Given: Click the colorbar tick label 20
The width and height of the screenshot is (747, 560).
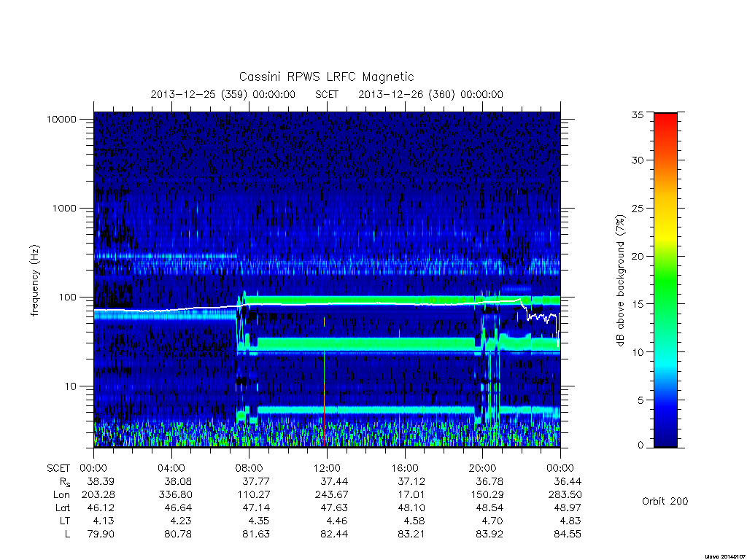Looking at the screenshot, I should pyautogui.click(x=638, y=256).
